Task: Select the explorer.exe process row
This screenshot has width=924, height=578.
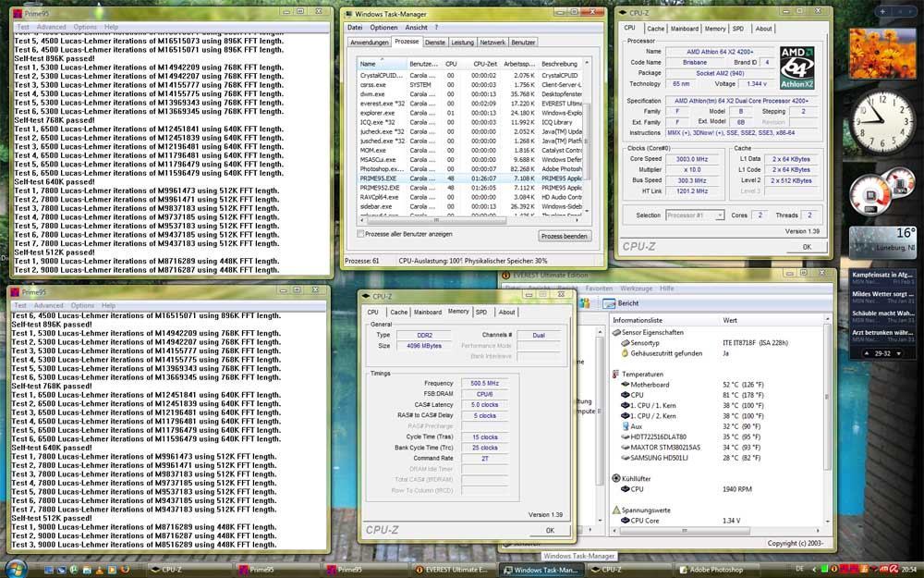Action: [469, 113]
